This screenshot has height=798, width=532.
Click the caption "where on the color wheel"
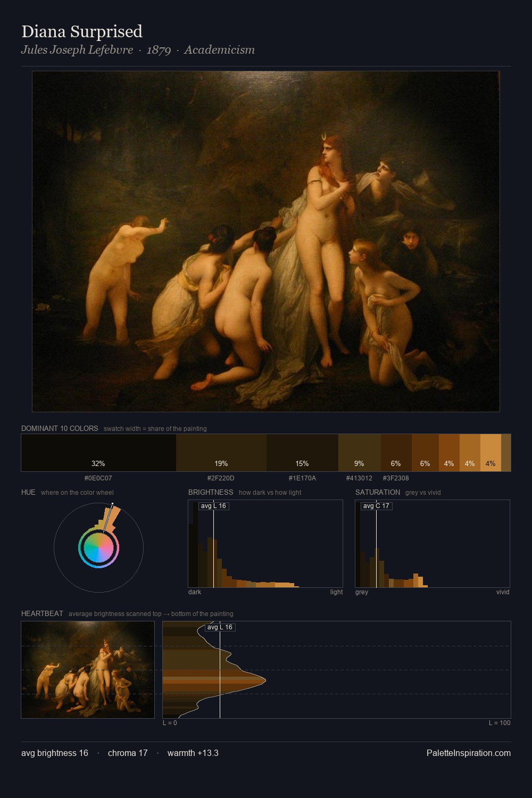click(x=77, y=493)
